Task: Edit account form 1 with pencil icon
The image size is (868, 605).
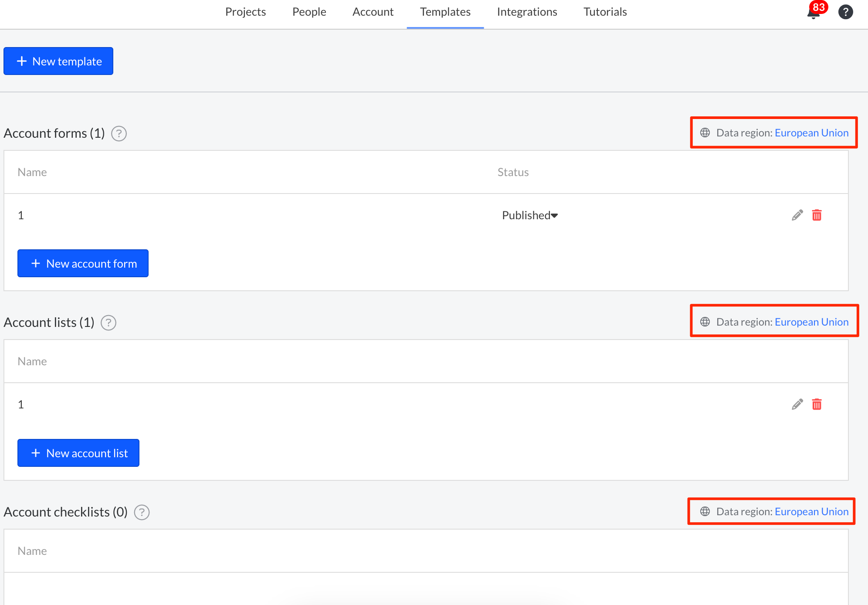Action: point(797,215)
